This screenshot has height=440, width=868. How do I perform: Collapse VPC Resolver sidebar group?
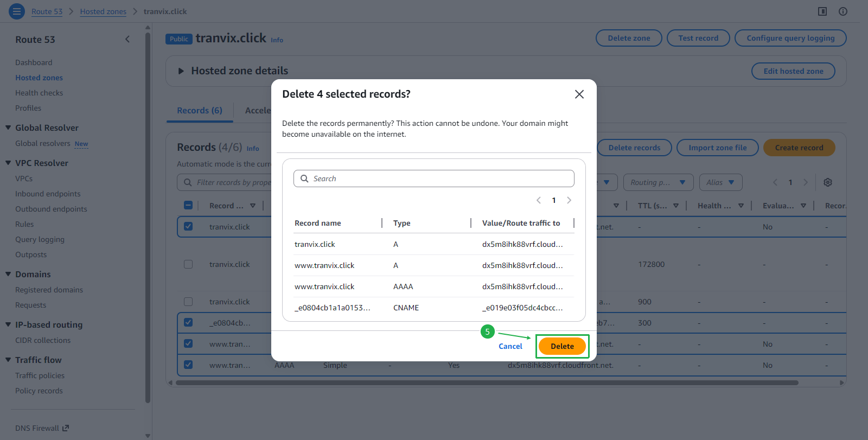(8, 163)
